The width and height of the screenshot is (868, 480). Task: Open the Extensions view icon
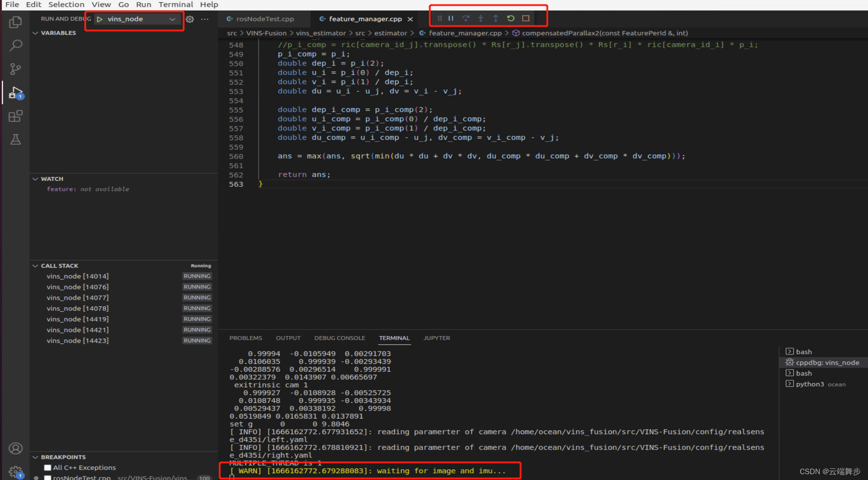pyautogui.click(x=16, y=116)
